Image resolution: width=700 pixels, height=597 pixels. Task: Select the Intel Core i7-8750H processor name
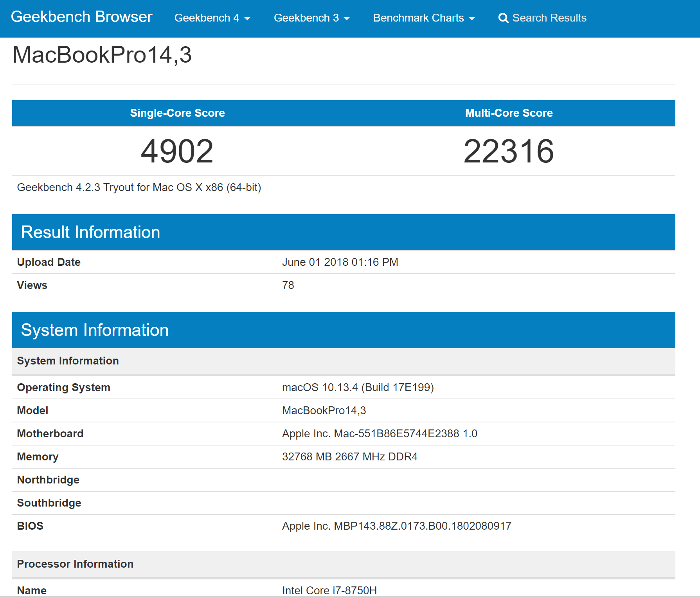(329, 590)
